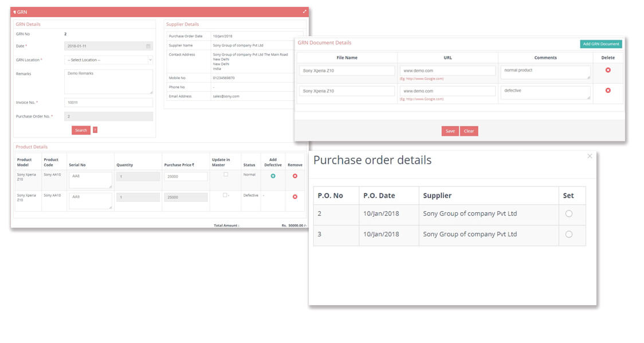Click the pin icon beside the GRN title
Screen dimensions: 644x343
pos(14,11)
